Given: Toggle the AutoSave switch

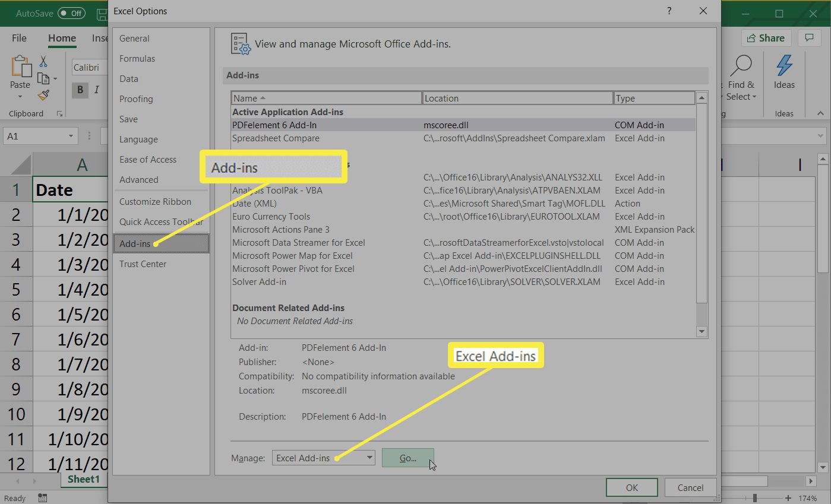Looking at the screenshot, I should pos(71,13).
